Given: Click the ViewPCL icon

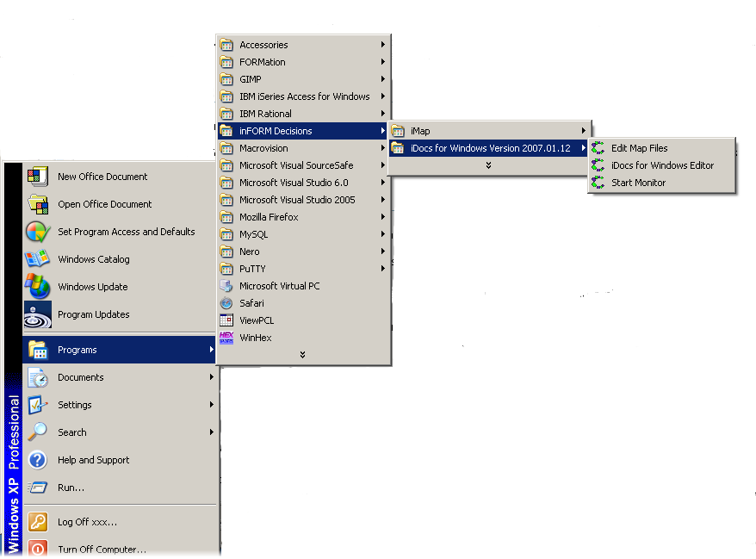Looking at the screenshot, I should (226, 320).
